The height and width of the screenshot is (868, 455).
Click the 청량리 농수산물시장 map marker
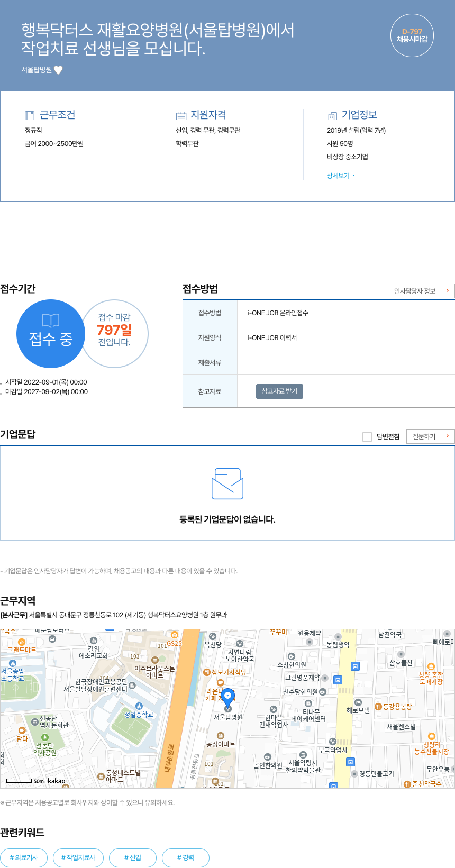[431, 736]
